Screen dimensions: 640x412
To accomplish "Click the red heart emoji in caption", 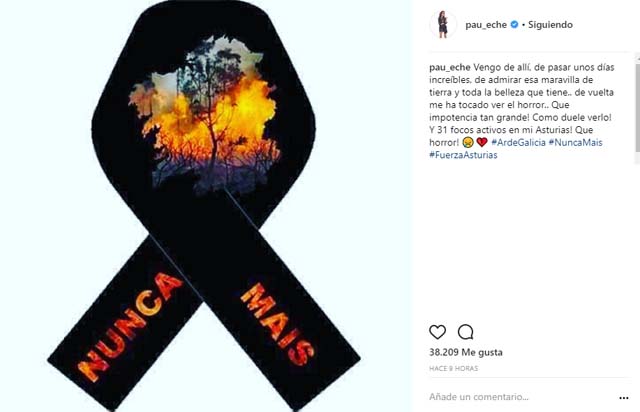I will point(482,142).
